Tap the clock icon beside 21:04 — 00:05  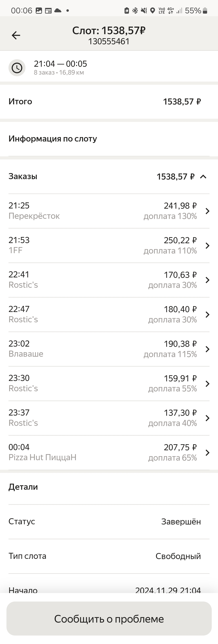[x=17, y=68]
